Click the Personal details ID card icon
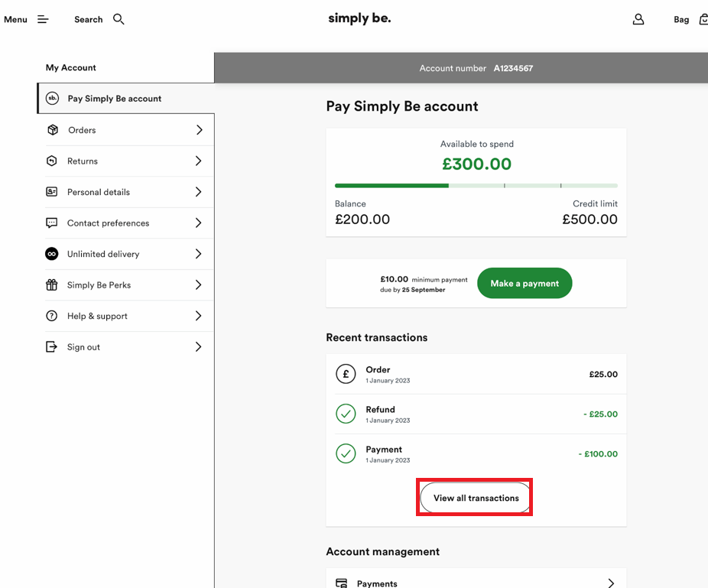Screen dimensions: 708x588 (x=52, y=191)
